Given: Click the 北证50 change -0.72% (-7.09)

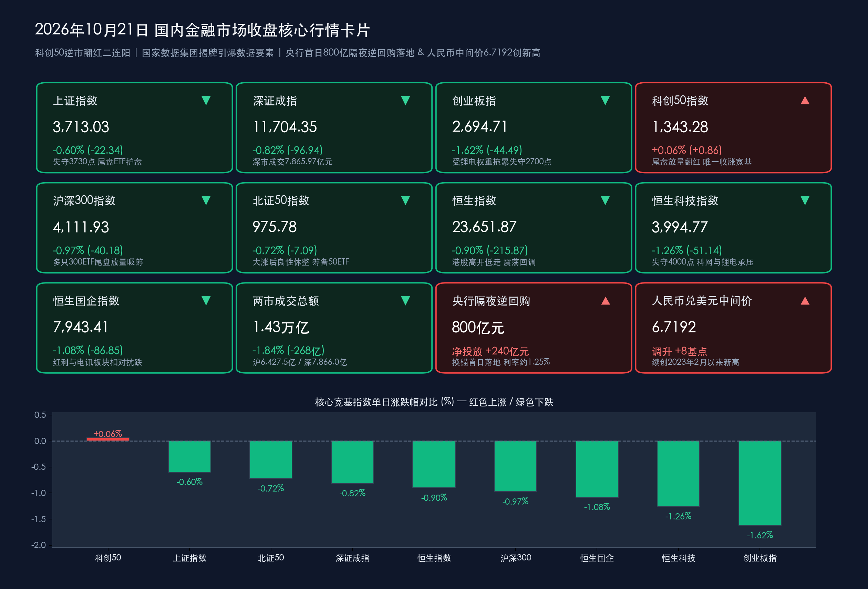Looking at the screenshot, I should coord(285,250).
